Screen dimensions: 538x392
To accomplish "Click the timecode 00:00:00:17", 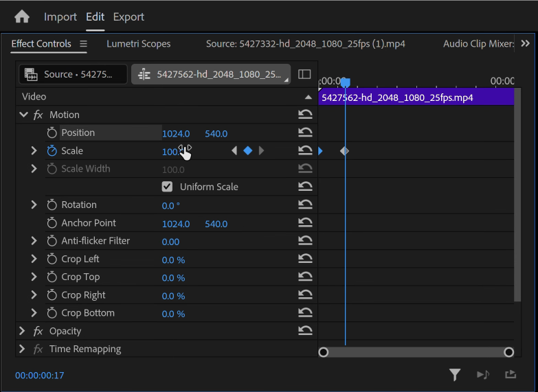I will tap(39, 376).
